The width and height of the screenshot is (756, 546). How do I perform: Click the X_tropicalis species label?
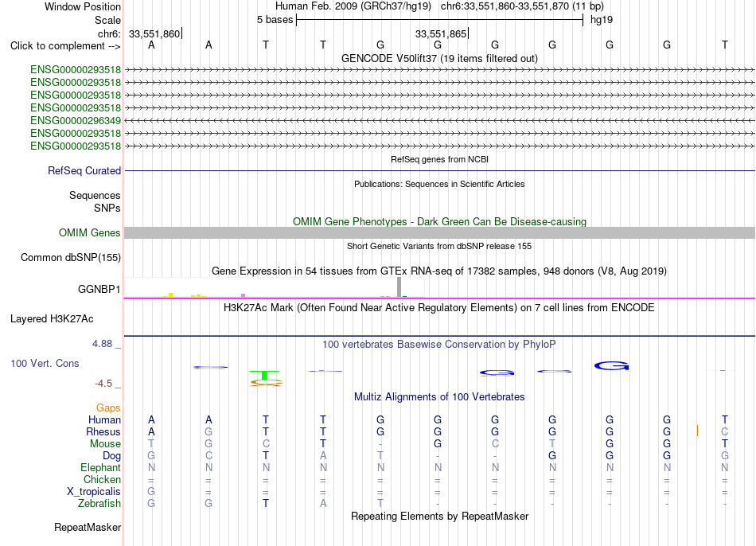click(94, 492)
